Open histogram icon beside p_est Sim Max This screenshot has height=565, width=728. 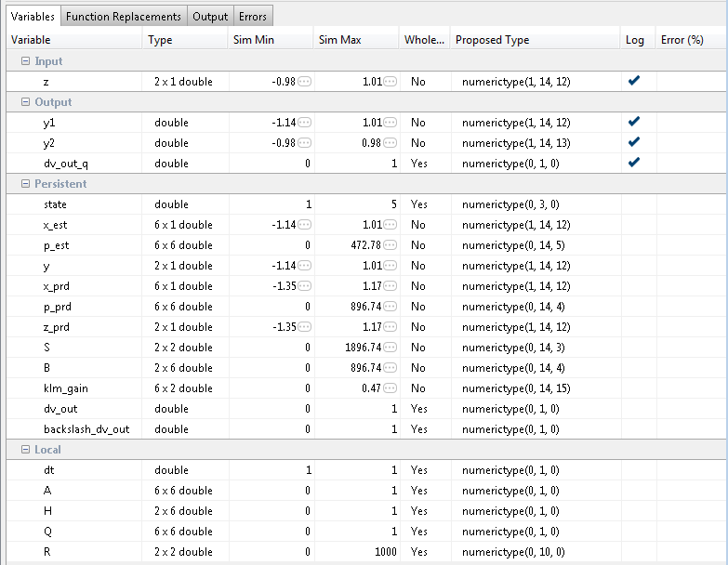(391, 245)
